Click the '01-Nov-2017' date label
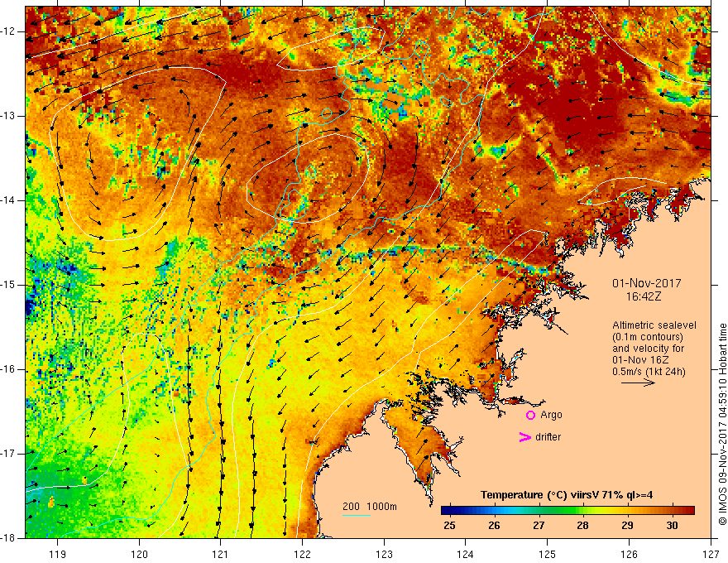The width and height of the screenshot is (728, 563). (x=646, y=283)
